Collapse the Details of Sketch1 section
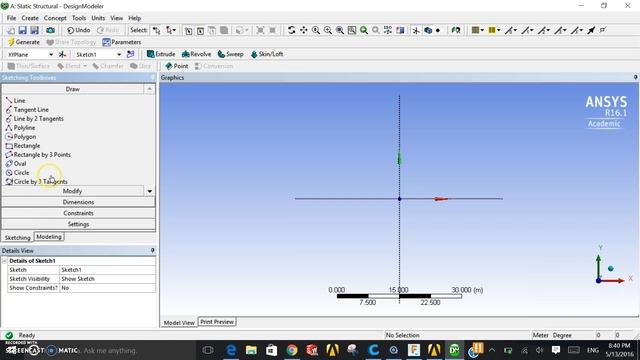This screenshot has height=360, width=640. tap(4, 261)
